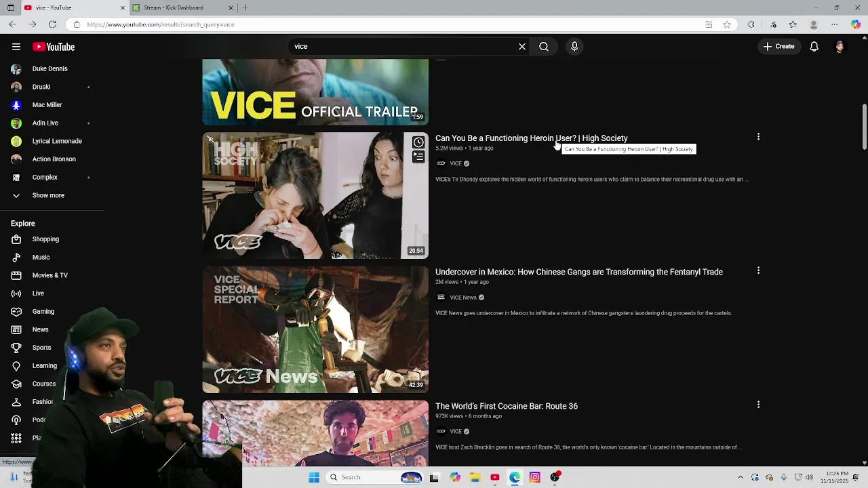Open the YouTube account avatar menu
The height and width of the screenshot is (488, 868).
(x=840, y=47)
